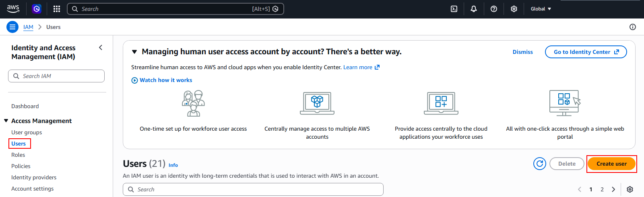Click Go to Identity Center button
The height and width of the screenshot is (197, 644).
pos(586,52)
